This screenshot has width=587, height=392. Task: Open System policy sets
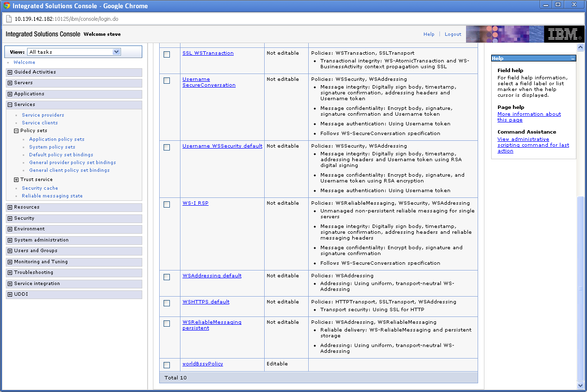[52, 147]
